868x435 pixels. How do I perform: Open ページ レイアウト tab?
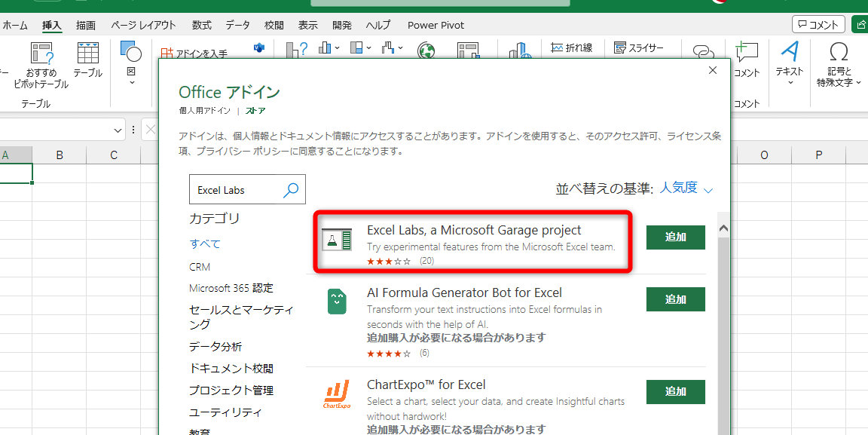pyautogui.click(x=143, y=25)
